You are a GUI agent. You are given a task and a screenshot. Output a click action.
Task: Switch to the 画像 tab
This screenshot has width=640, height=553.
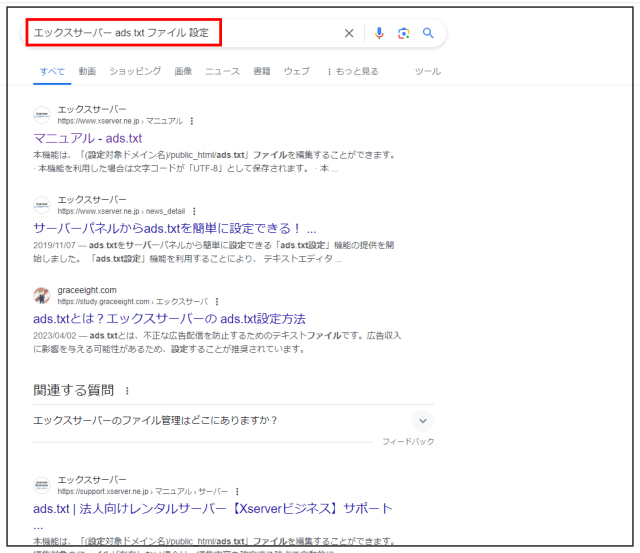click(183, 71)
